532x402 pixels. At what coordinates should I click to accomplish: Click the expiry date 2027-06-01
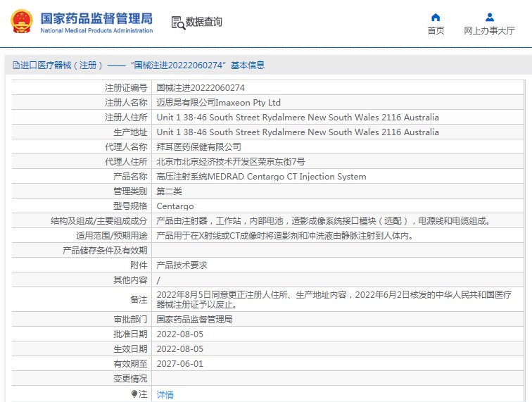tap(179, 363)
